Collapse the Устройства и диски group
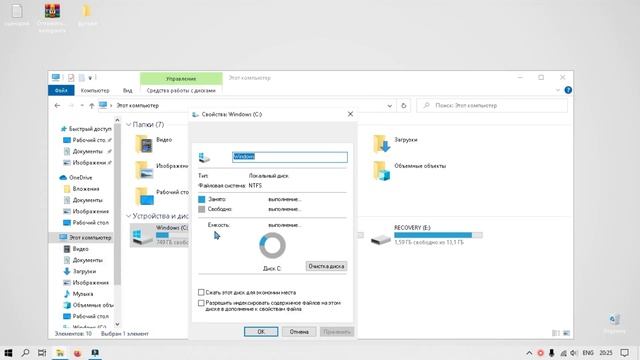The width and height of the screenshot is (640, 360). point(129,216)
